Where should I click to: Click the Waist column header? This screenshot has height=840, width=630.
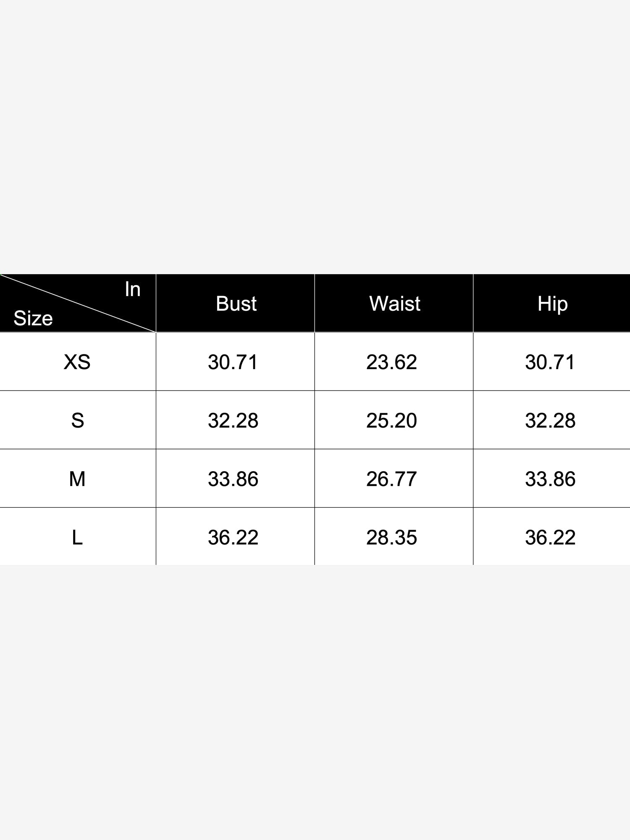coord(395,304)
